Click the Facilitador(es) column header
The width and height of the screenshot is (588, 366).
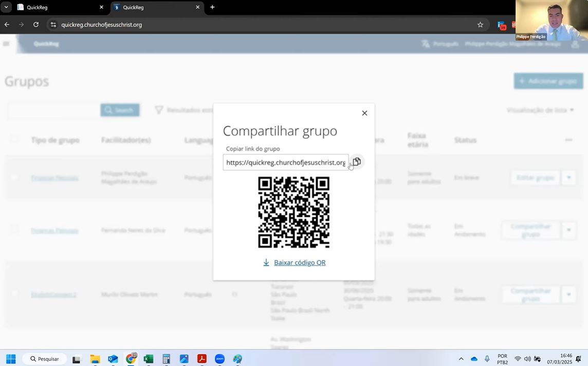(126, 140)
